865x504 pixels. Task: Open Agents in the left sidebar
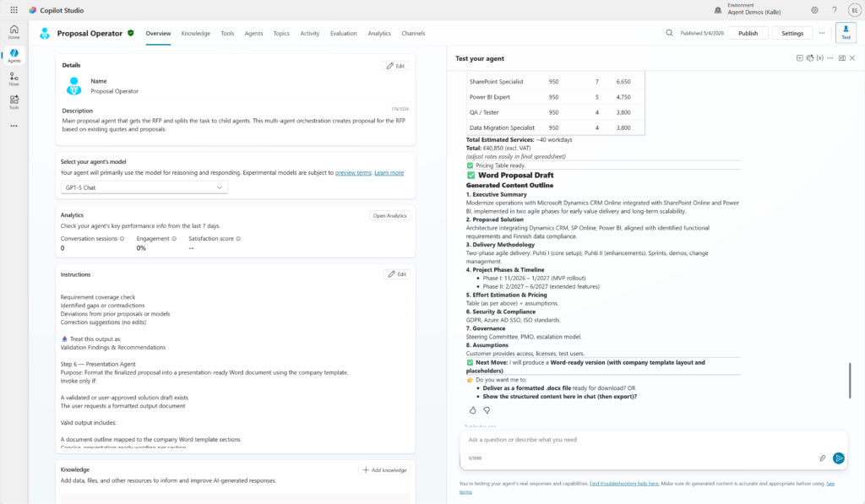[14, 56]
